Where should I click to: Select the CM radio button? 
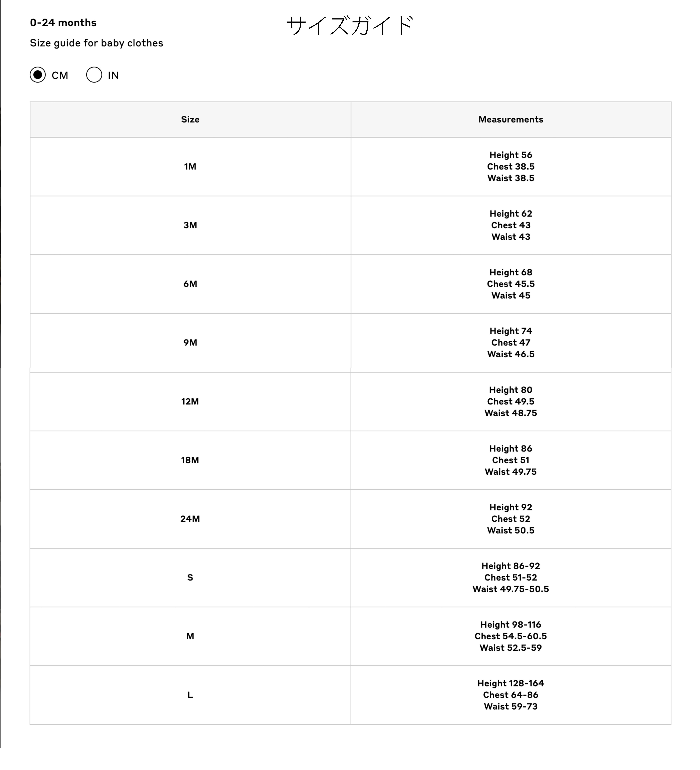coord(37,75)
